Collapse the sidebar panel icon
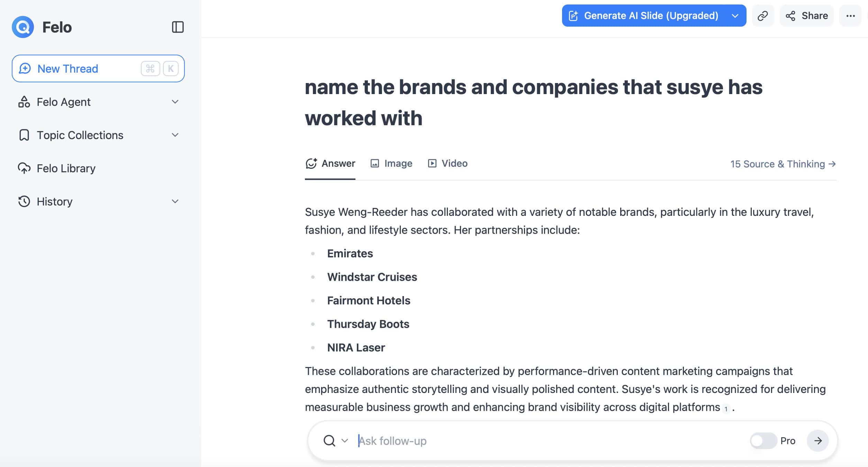Screen dimensions: 868x467 (178, 27)
